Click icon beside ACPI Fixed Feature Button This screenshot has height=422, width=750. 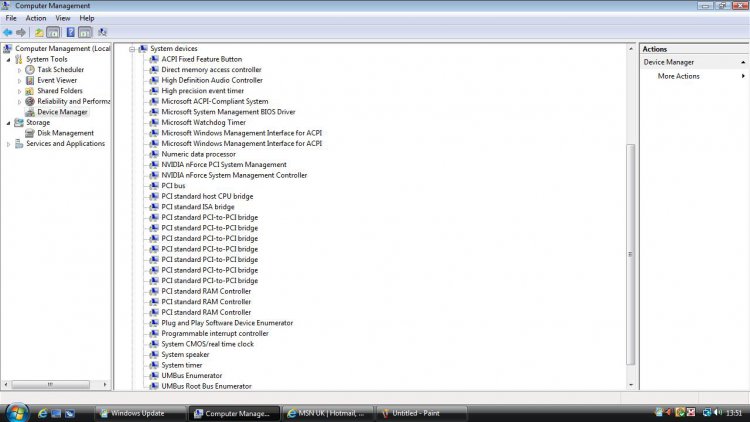pyautogui.click(x=154, y=59)
